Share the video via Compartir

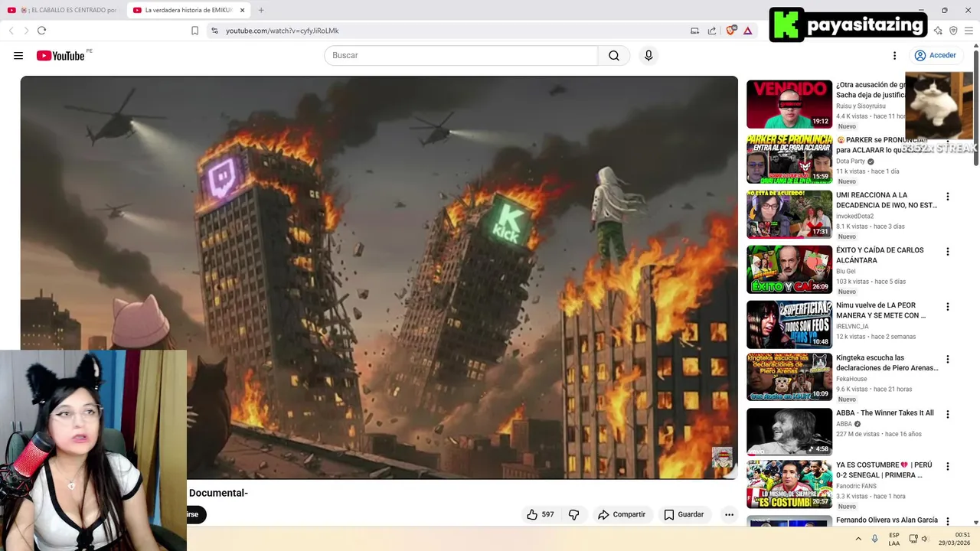pyautogui.click(x=622, y=515)
